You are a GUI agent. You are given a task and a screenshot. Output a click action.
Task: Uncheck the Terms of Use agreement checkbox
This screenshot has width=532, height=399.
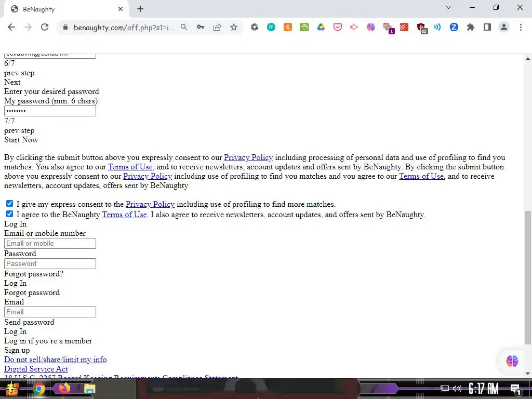pyautogui.click(x=9, y=214)
